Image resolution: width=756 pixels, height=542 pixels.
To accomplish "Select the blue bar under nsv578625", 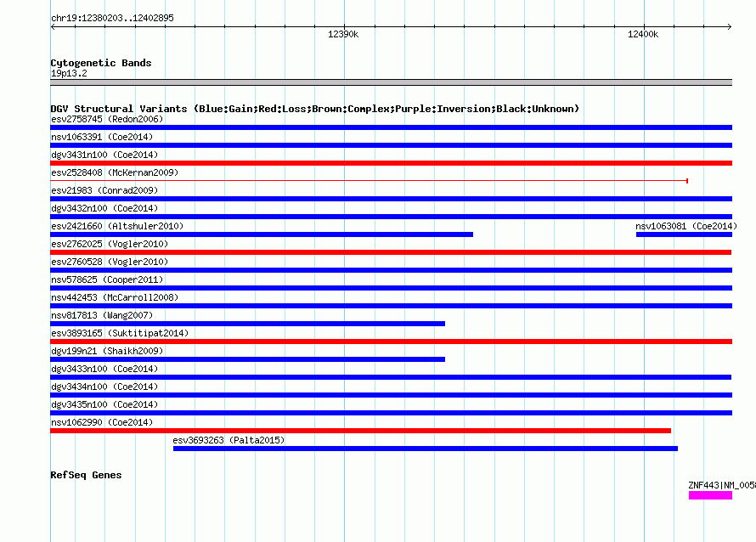I will coord(391,288).
